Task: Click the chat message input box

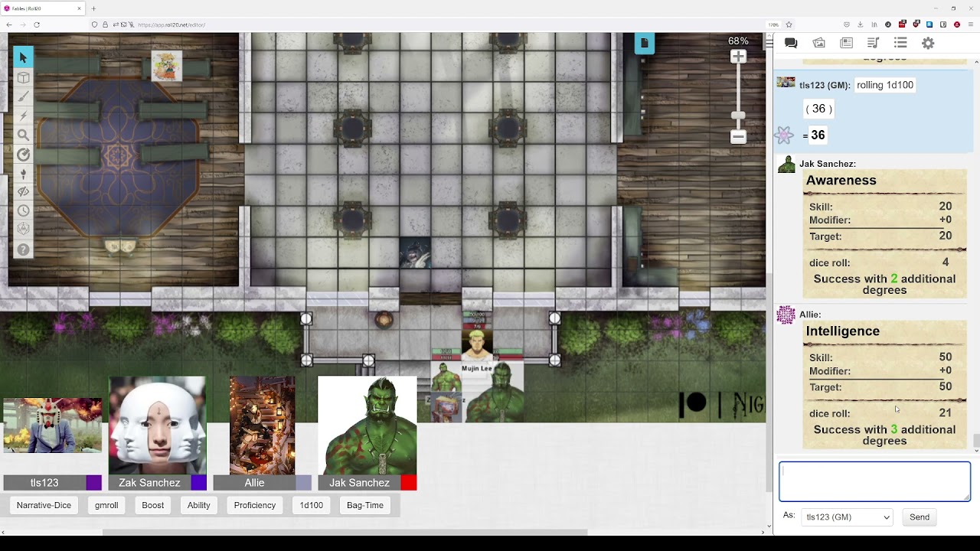Action: click(874, 481)
